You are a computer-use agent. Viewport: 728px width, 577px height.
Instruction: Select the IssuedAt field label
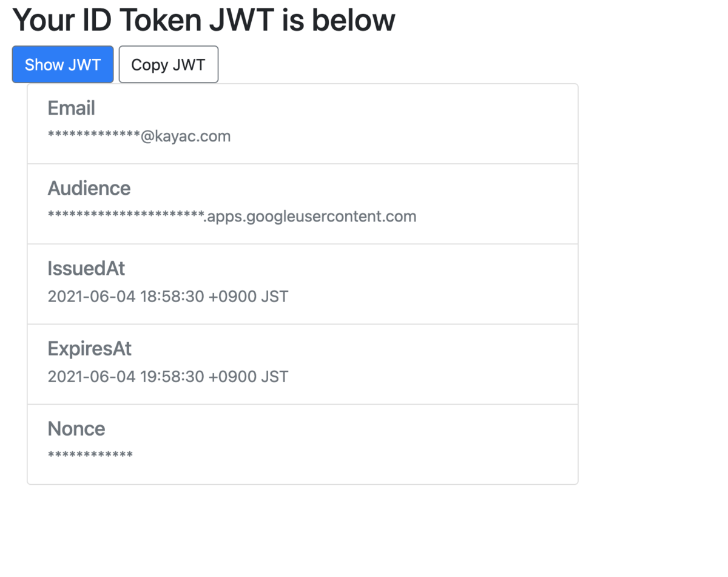tap(86, 268)
